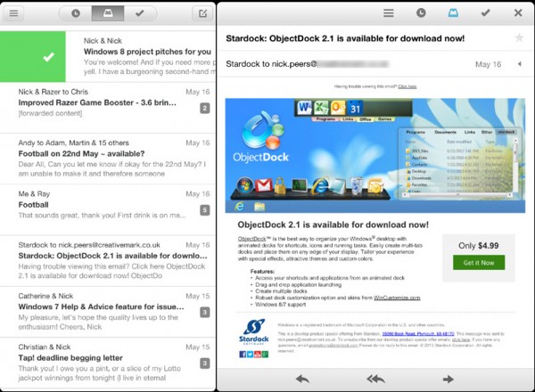The image size is (535, 392).
Task: Click the 5-message badge on Football thread
Action: 205,210
